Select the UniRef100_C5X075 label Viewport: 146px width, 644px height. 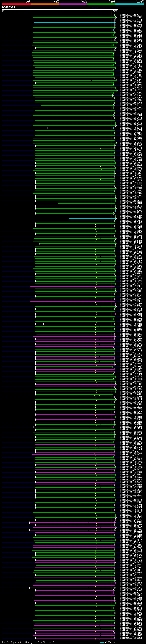click(131, 113)
